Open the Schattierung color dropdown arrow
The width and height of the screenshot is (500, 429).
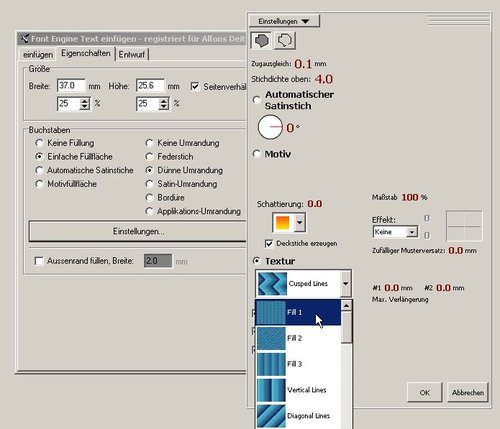click(300, 222)
